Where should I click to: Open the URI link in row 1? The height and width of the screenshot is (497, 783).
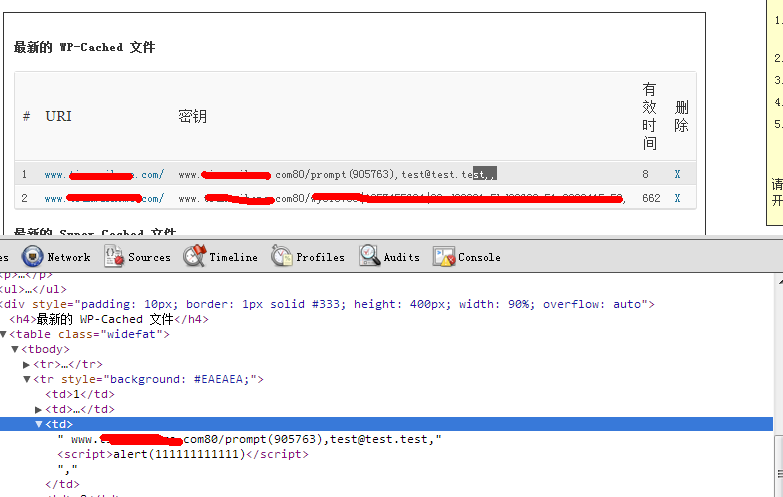[x=104, y=175]
